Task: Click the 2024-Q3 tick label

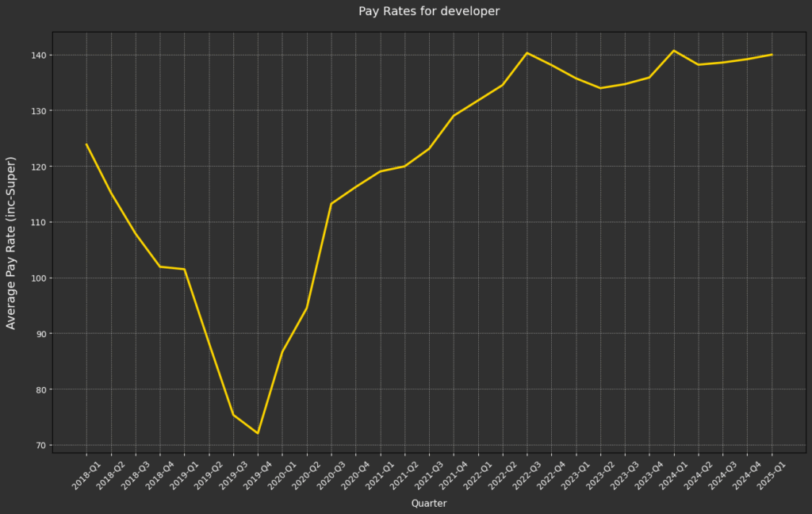Action: click(723, 476)
